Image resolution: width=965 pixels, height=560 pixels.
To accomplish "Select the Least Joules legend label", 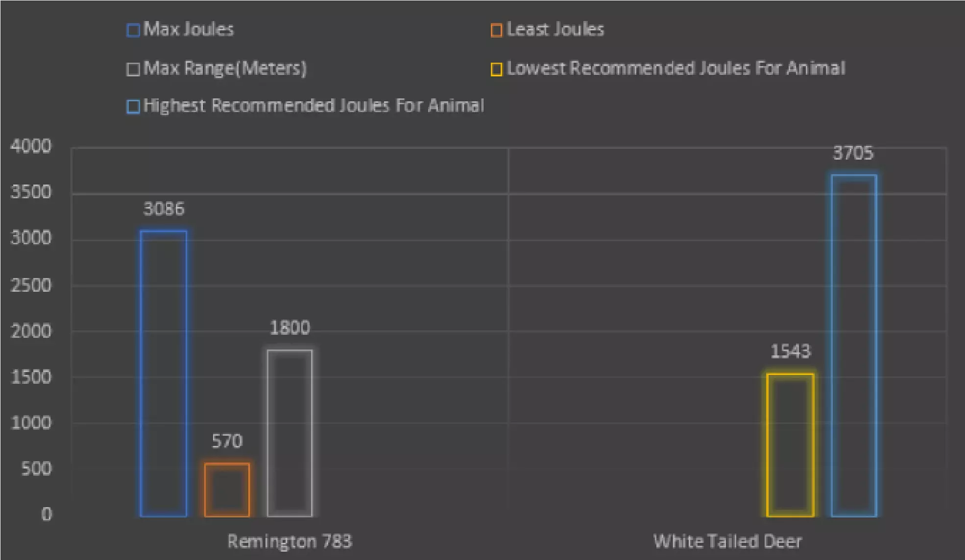I will [555, 29].
